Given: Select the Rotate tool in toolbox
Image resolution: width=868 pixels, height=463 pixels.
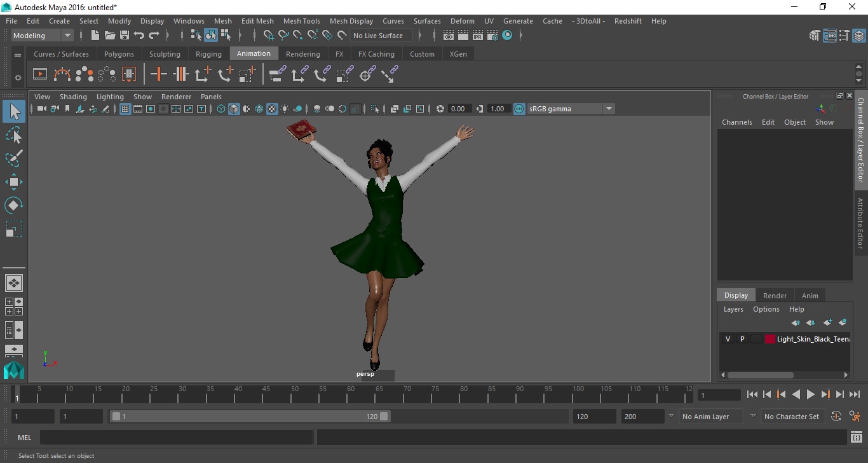Looking at the screenshot, I should pyautogui.click(x=14, y=205).
